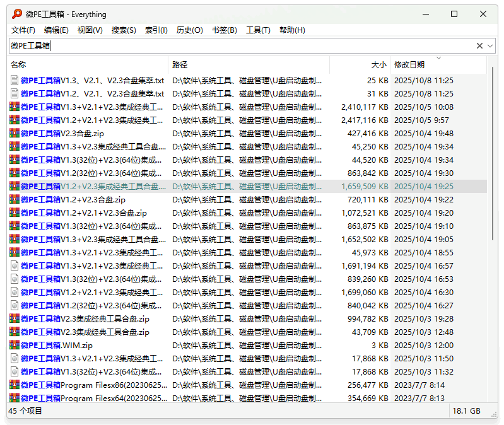The image size is (504, 425).
Task: Click the size value 427,416 KB
Action: click(x=368, y=133)
